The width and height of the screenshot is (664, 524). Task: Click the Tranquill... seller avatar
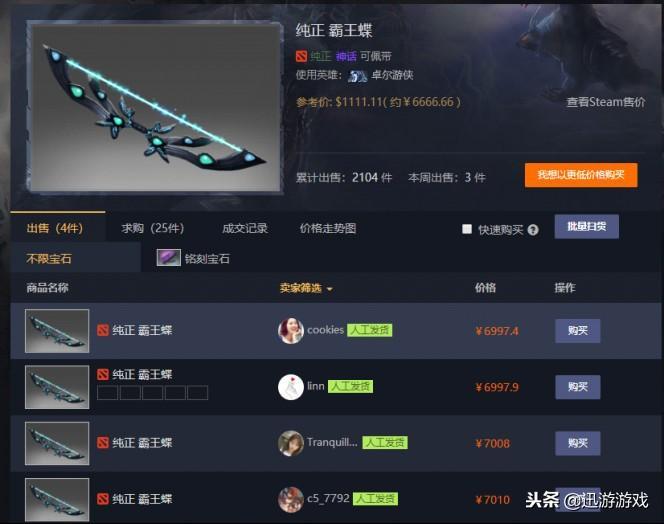(x=291, y=443)
